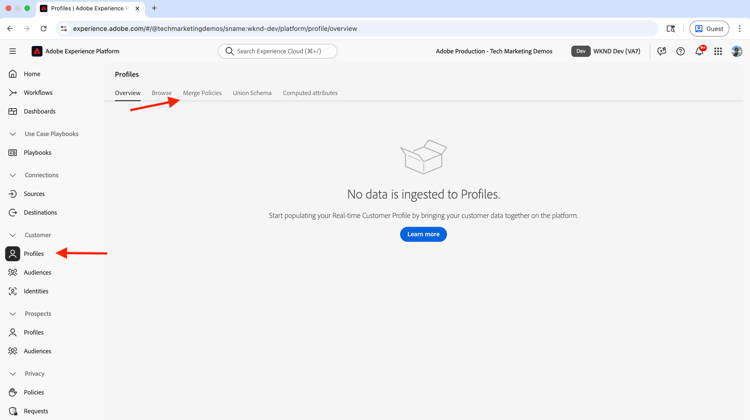Select the Profiles browser tab
750x420 pixels.
(x=90, y=9)
